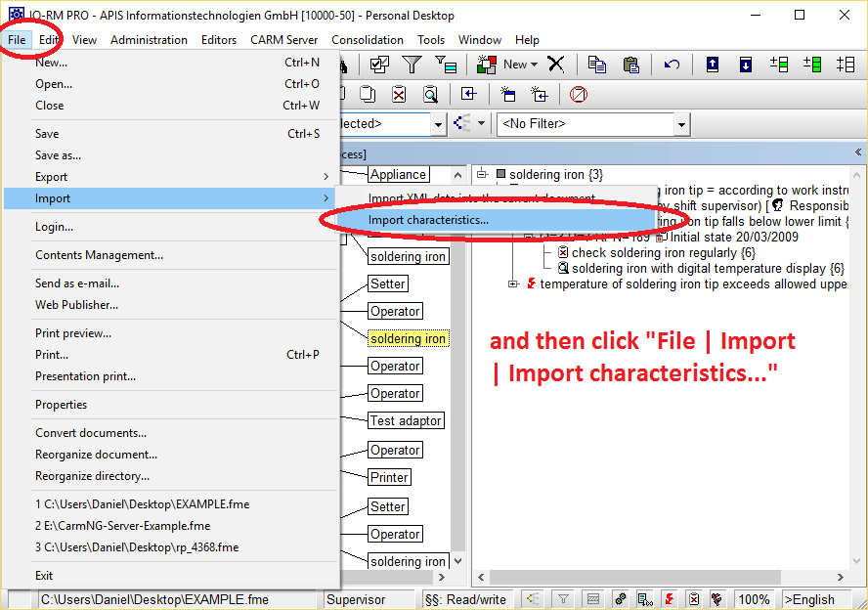Viewport: 868px width, 610px height.
Task: Click the white collapse levels icon
Action: pyautogui.click(x=846, y=65)
